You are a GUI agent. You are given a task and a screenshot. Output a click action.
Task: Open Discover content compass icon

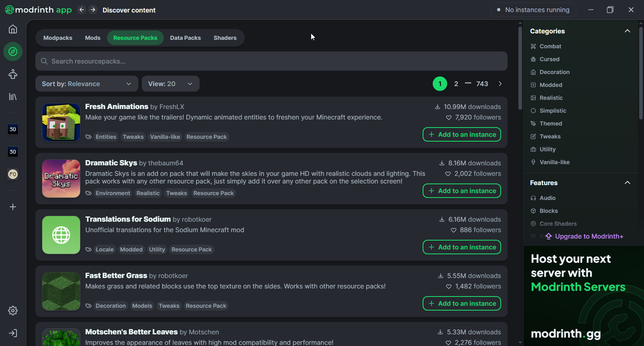[13, 51]
